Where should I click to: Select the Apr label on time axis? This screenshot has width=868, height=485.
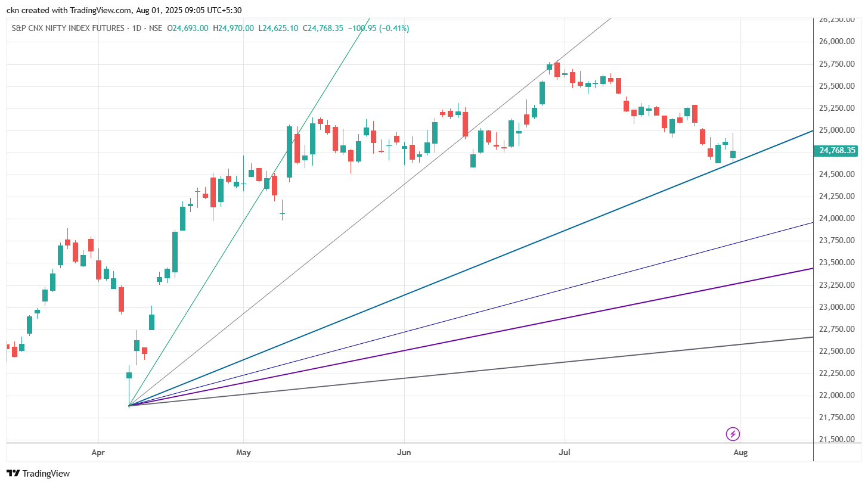pyautogui.click(x=98, y=453)
